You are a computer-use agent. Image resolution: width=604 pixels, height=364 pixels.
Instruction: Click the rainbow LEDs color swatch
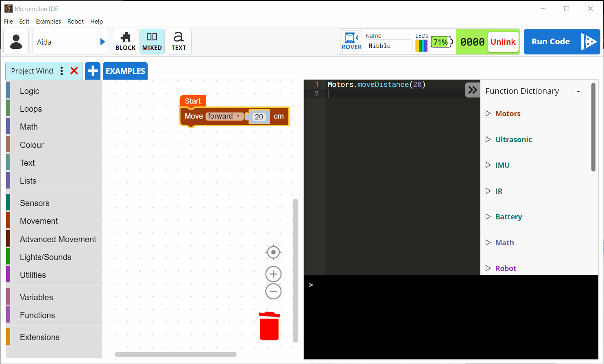point(421,45)
